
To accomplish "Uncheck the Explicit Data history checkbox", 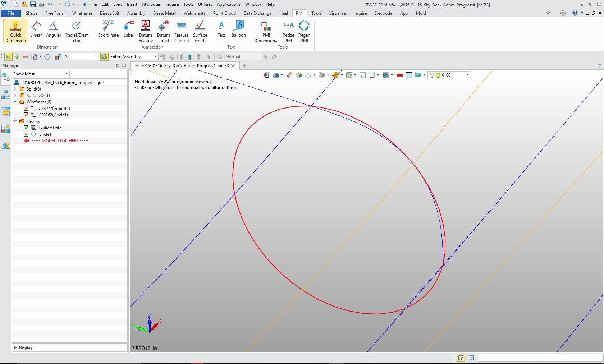I will (26, 128).
